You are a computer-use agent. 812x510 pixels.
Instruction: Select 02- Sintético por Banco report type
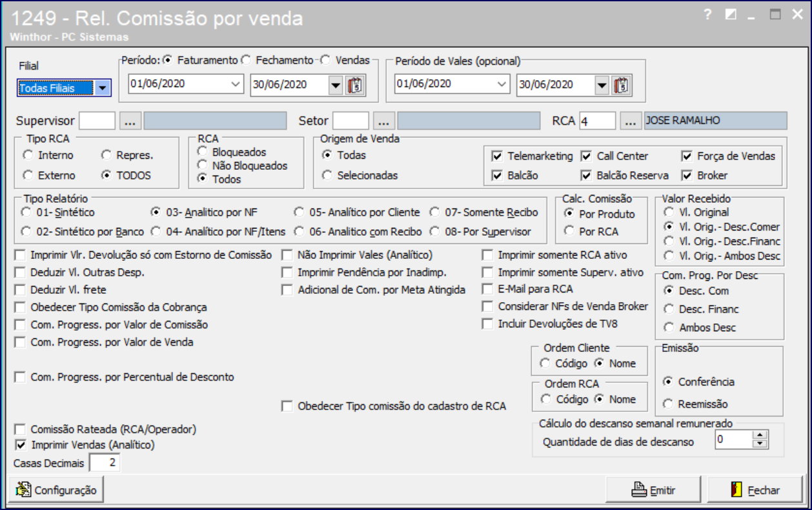point(26,231)
